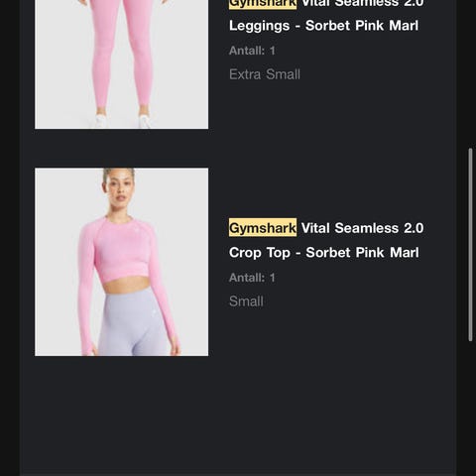Image resolution: width=476 pixels, height=476 pixels.
Task: Click the Sorbet Pink Marl text of leggings
Action: (x=362, y=26)
